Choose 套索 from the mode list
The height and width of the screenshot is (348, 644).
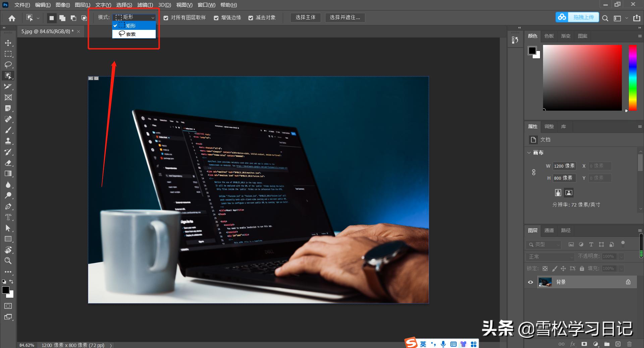click(134, 34)
